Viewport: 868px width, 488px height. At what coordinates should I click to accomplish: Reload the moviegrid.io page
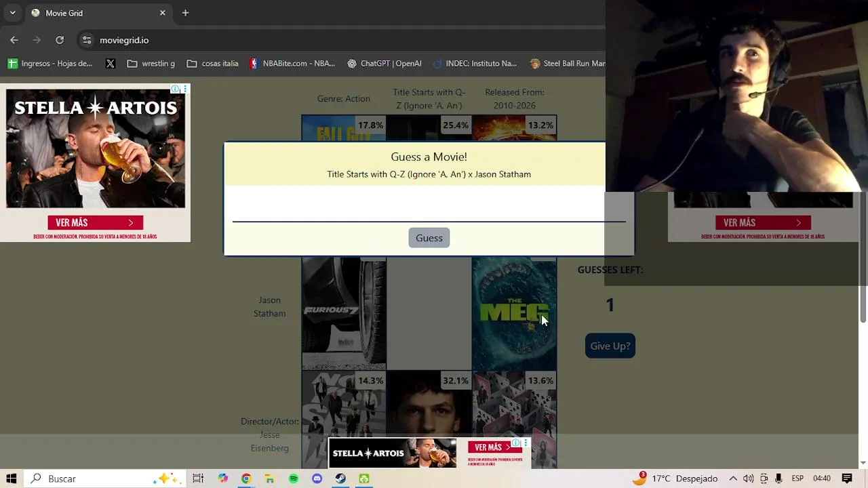[60, 40]
